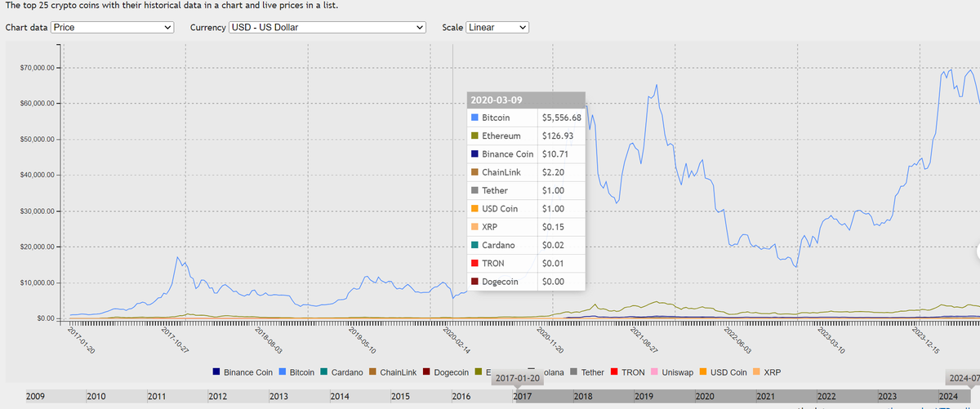Click the olive Ethereum swatch in the tooltip
The image size is (980, 409).
pyautogui.click(x=475, y=136)
